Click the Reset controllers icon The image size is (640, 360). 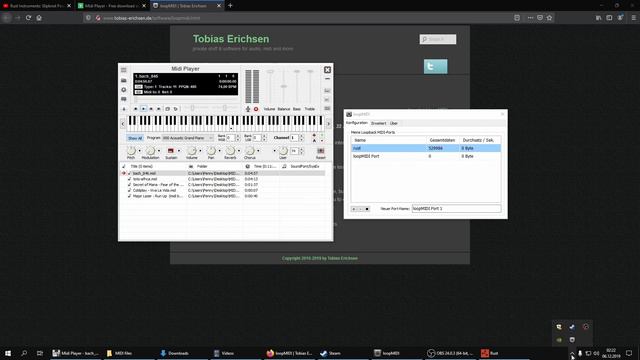coord(321,151)
